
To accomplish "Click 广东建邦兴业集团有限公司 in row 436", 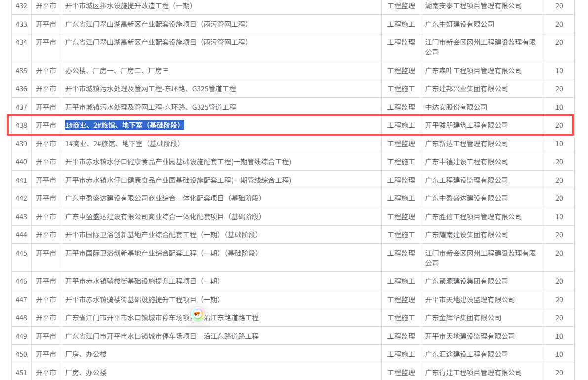I will tap(466, 89).
